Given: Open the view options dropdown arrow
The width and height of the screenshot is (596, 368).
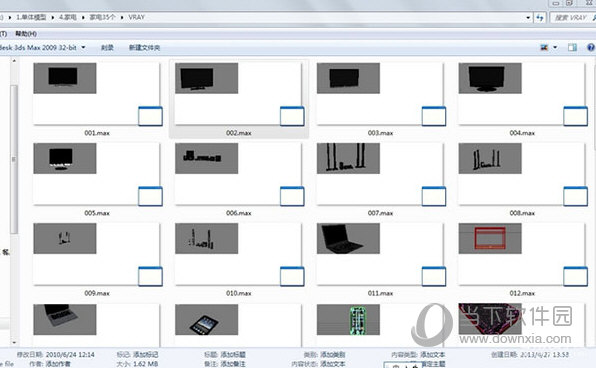Looking at the screenshot, I should (x=555, y=48).
